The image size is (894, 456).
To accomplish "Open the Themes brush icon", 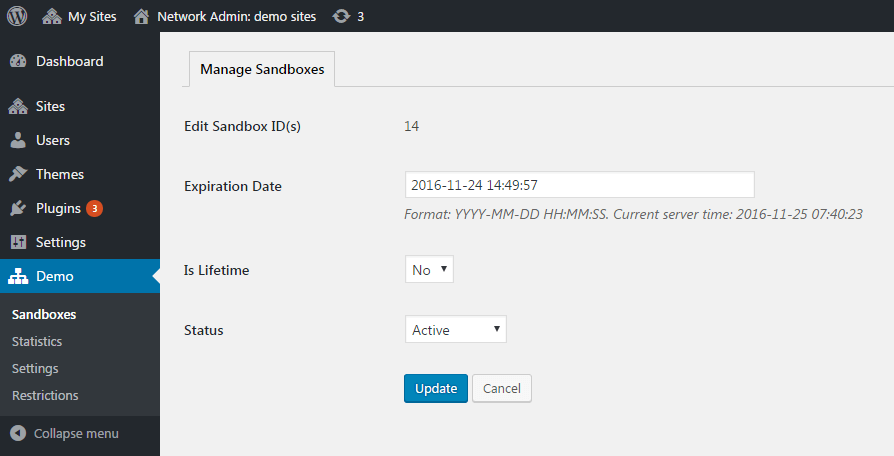I will (x=18, y=174).
